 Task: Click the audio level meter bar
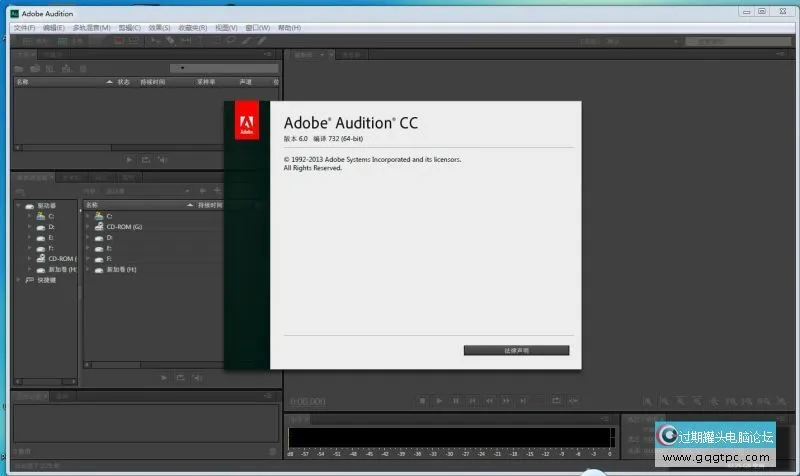(449, 437)
